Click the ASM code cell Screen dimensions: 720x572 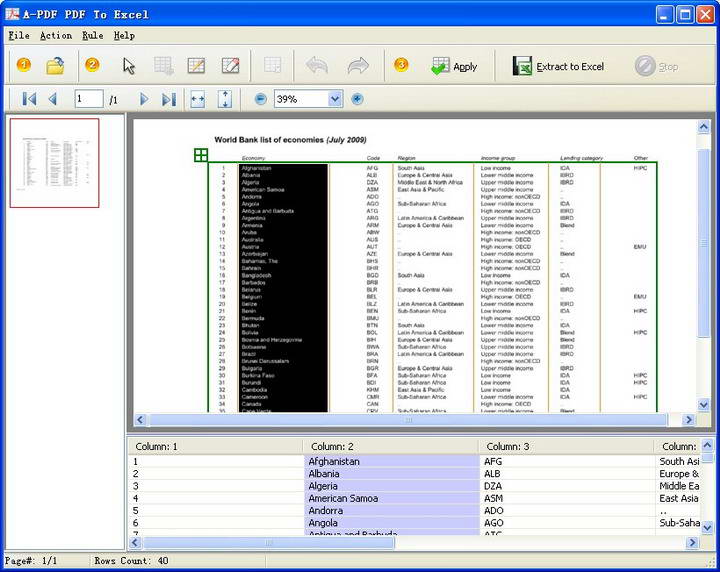coord(568,498)
